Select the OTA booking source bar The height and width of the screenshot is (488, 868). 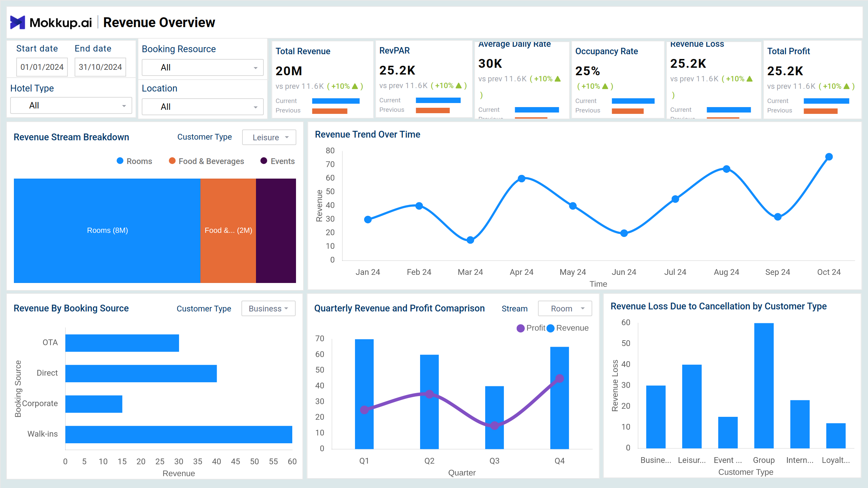[122, 343]
